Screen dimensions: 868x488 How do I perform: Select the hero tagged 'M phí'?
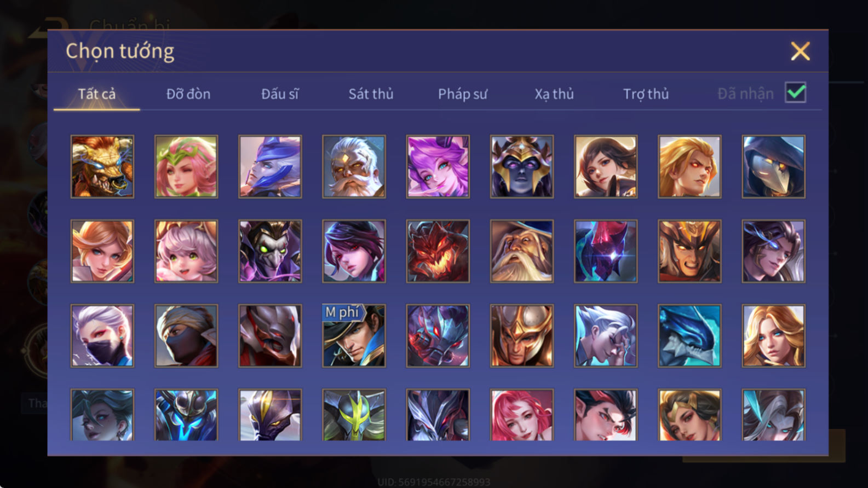[x=354, y=335]
